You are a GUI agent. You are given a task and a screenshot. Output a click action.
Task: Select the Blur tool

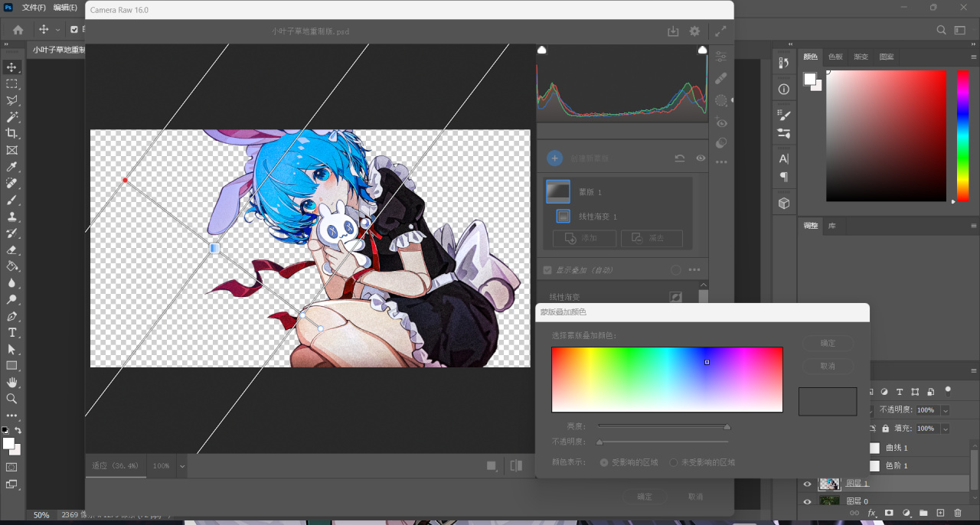point(12,282)
